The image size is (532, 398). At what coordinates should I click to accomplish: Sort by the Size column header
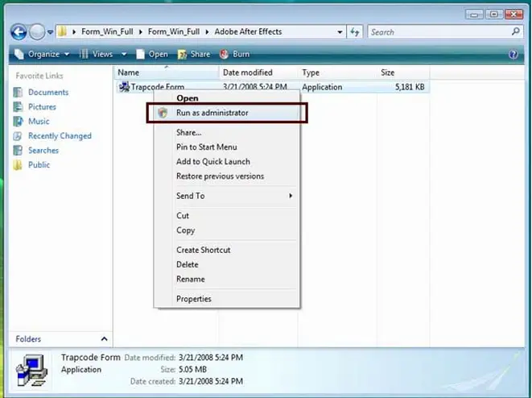403,73
